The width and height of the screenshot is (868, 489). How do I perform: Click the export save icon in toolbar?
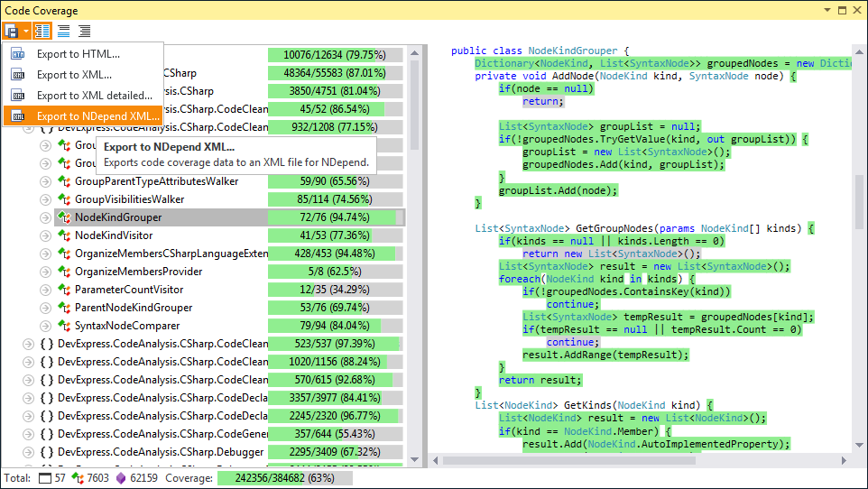11,31
